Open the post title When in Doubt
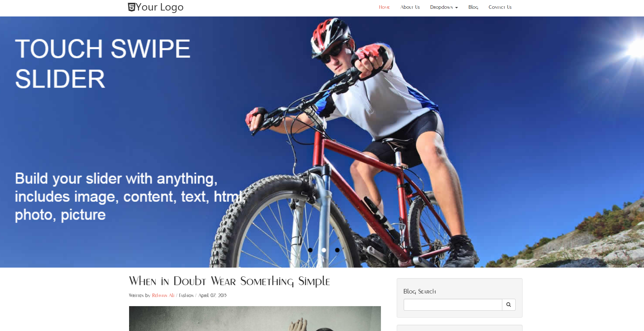644x331 pixels. click(229, 281)
